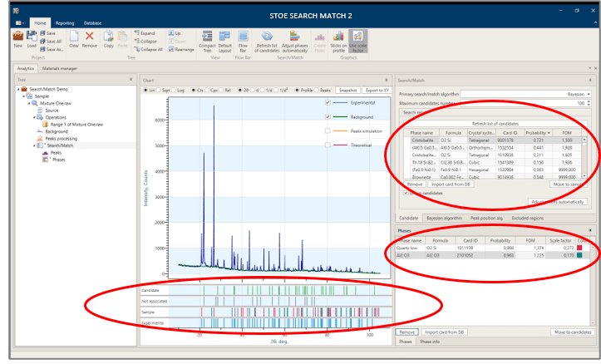601x364 pixels.
Task: Click the teal color swatch for Al2 O3
Action: click(x=579, y=255)
